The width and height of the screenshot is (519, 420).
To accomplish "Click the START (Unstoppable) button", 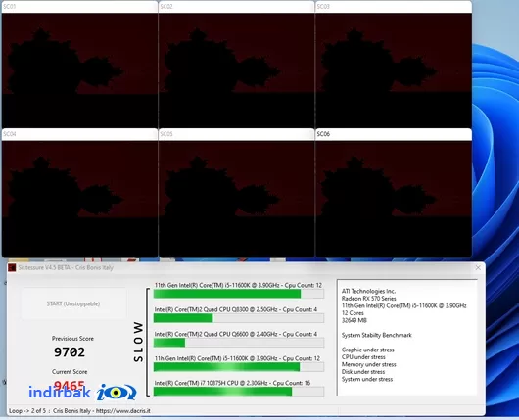I will point(73,303).
